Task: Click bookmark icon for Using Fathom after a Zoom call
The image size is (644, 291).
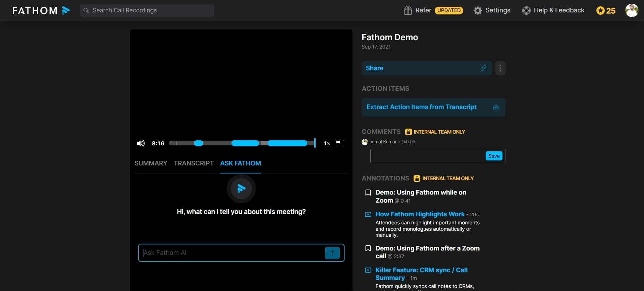Action: click(368, 248)
